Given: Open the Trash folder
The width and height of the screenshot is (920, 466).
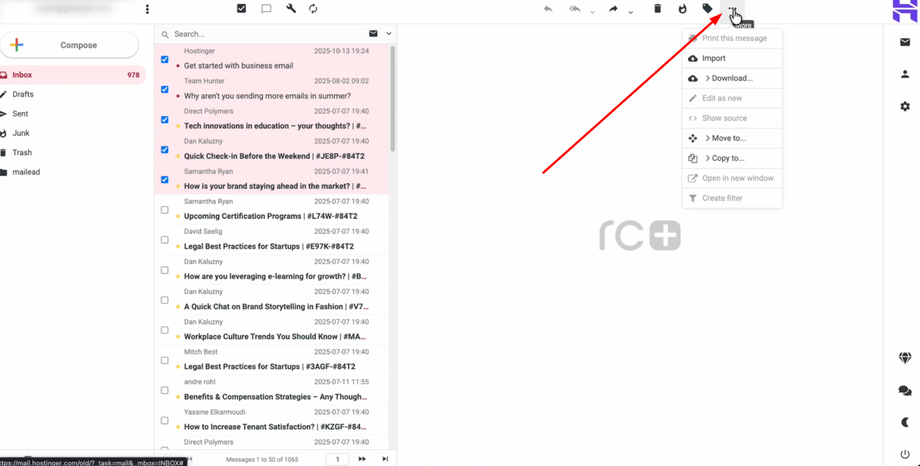Looking at the screenshot, I should (72, 153).
